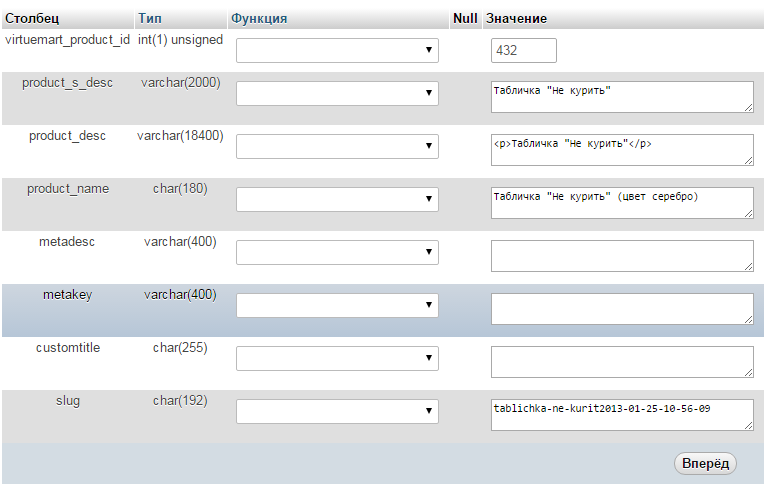The width and height of the screenshot is (767, 484).
Task: Focus the slug value textarea
Action: tap(622, 414)
